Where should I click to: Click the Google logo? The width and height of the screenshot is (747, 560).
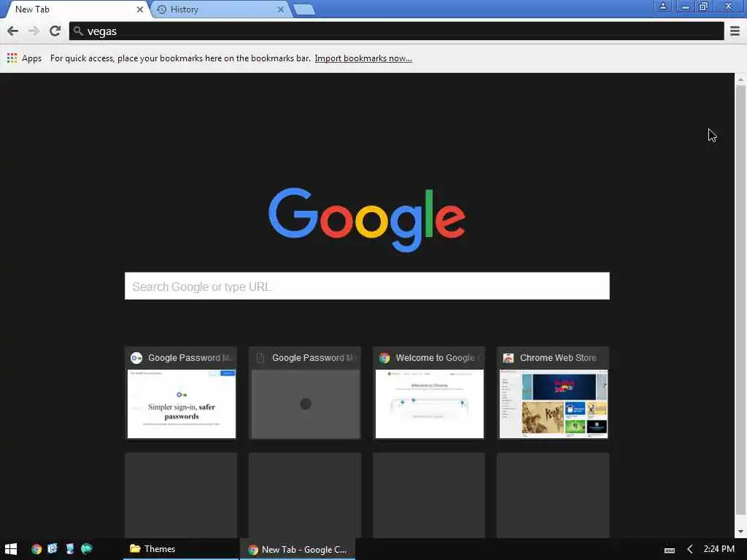[367, 219]
